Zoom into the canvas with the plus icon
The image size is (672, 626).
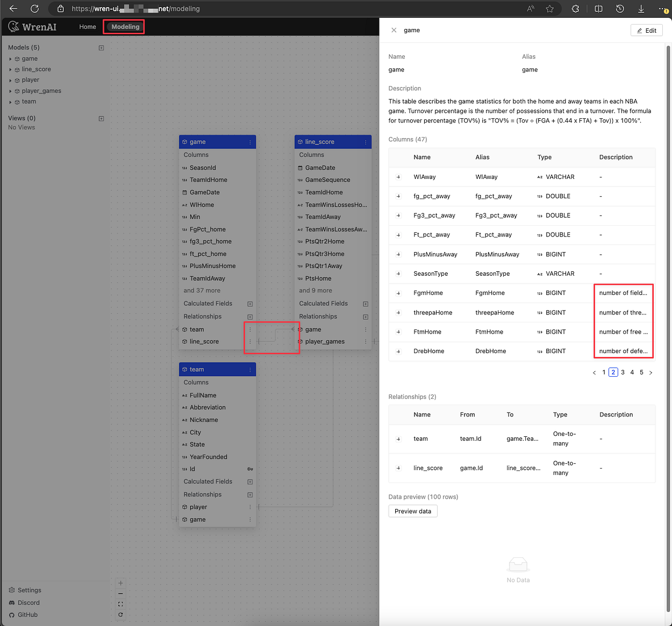point(120,582)
